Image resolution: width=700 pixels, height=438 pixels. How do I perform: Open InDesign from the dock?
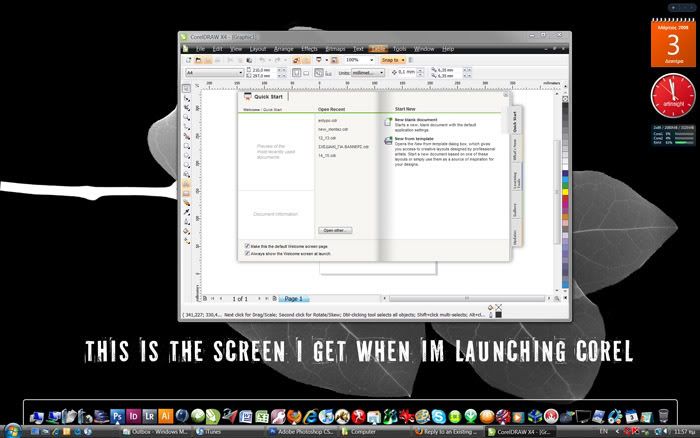coord(133,417)
